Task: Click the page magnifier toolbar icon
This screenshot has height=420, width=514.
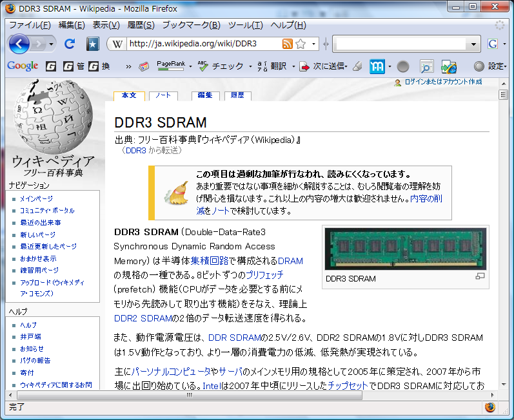Action: pos(426,67)
